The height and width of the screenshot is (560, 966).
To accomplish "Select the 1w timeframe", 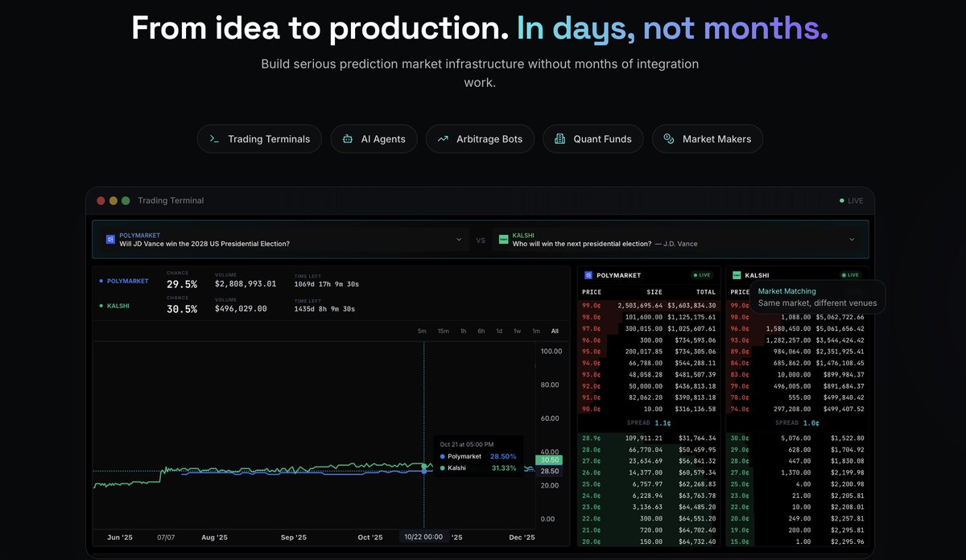I will (518, 331).
